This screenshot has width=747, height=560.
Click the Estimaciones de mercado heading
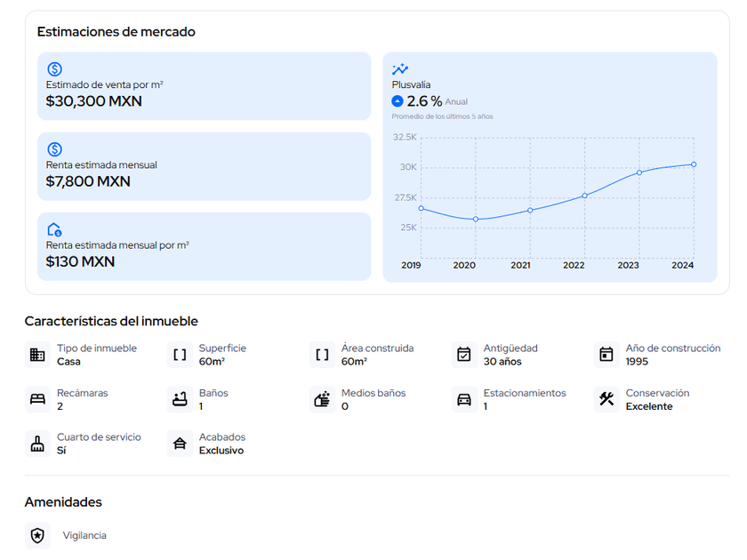click(x=116, y=32)
